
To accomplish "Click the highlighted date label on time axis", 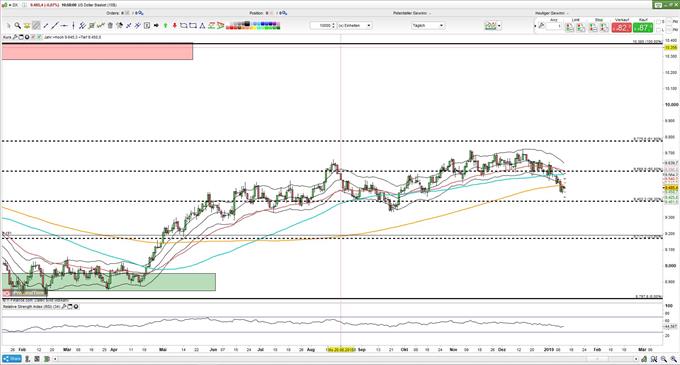I will [x=341, y=349].
